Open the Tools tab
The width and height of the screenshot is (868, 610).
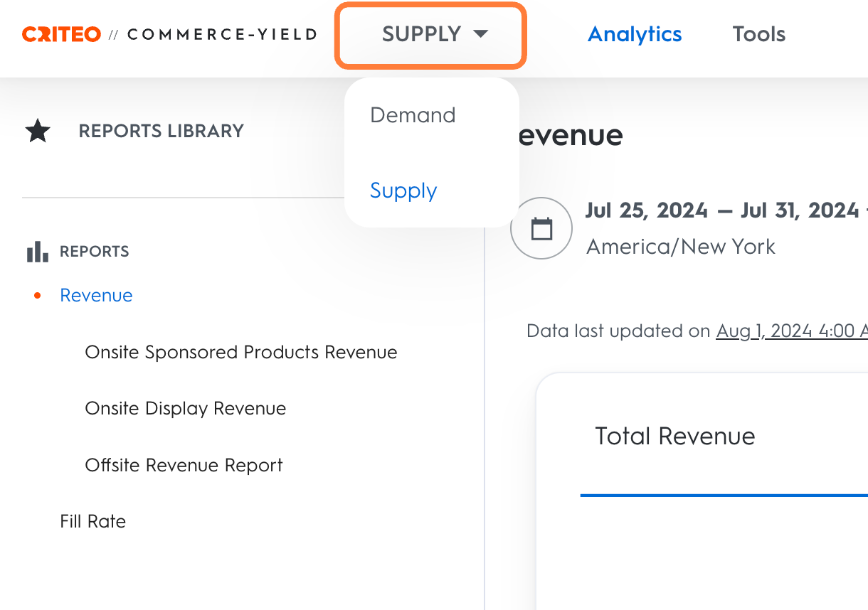759,34
